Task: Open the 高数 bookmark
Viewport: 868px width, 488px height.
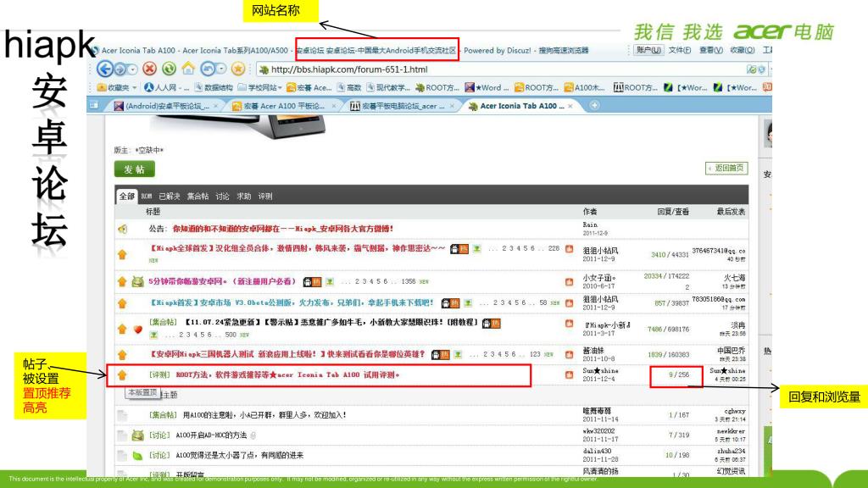Action: click(349, 87)
